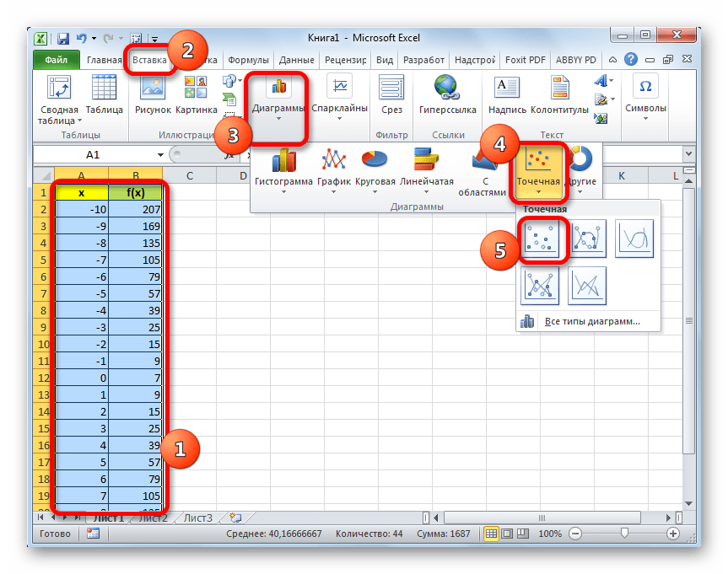Click the zoom slider handle
Screen dimensions: 728x574
pos(624,534)
